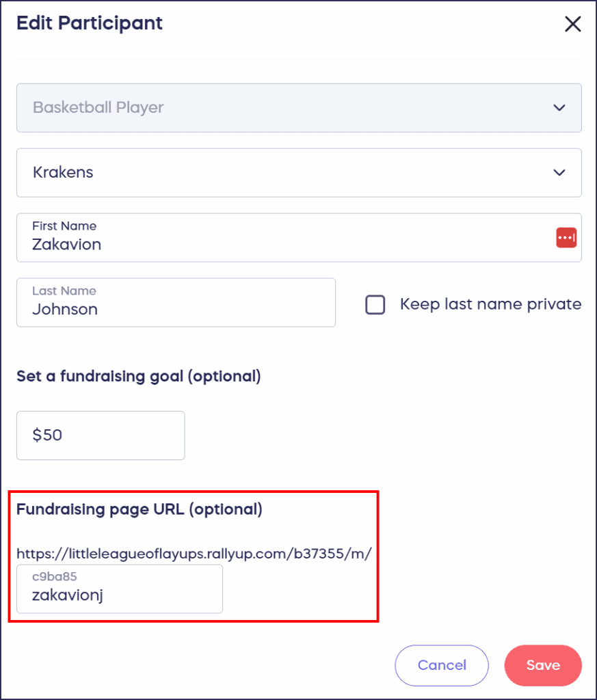This screenshot has height=700, width=597.
Task: Select the Set a fundraising goal heading
Action: pos(139,376)
